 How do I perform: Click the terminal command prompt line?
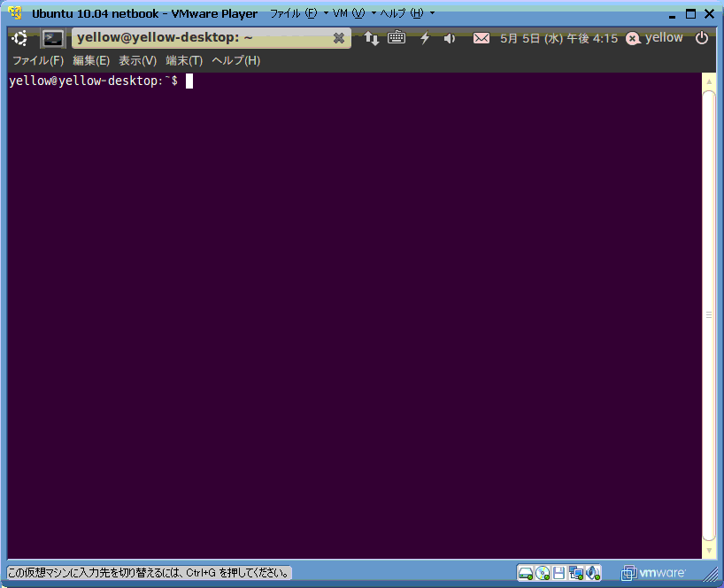(101, 81)
